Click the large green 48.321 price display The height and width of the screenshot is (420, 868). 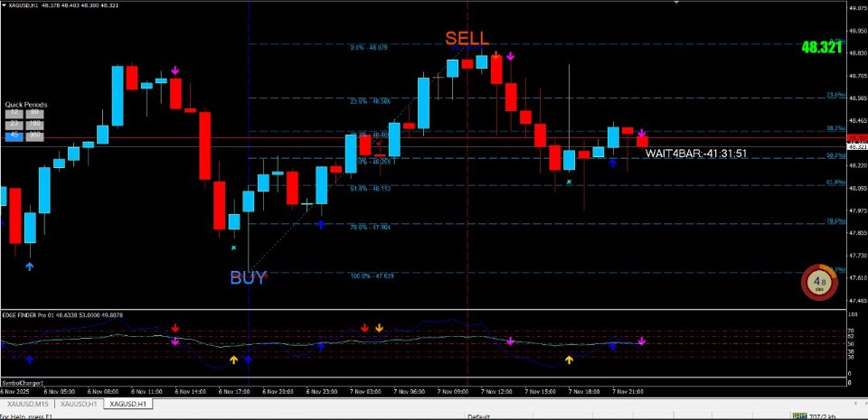822,48
